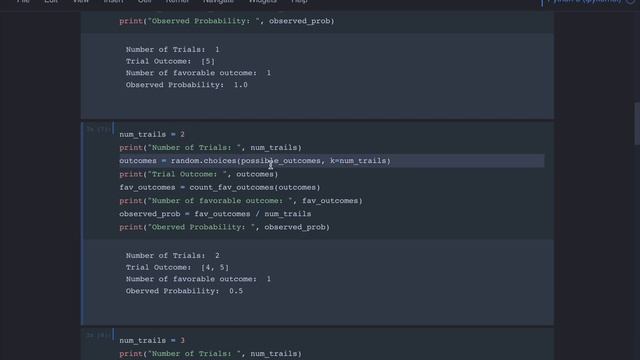This screenshot has height=360, width=640.
Task: Select output line "Oberved Probability: 0.5"
Action: point(184,291)
